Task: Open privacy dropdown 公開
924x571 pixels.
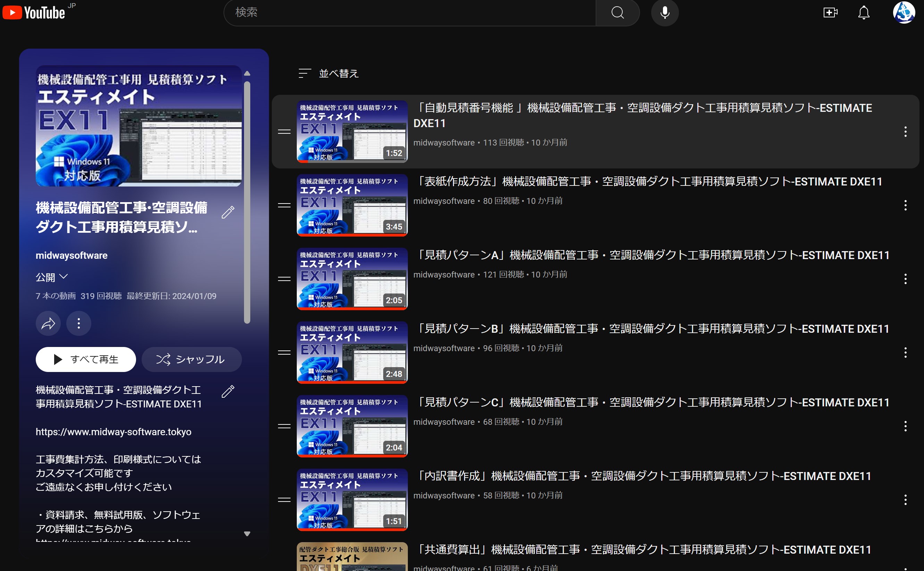Action: pos(52,277)
